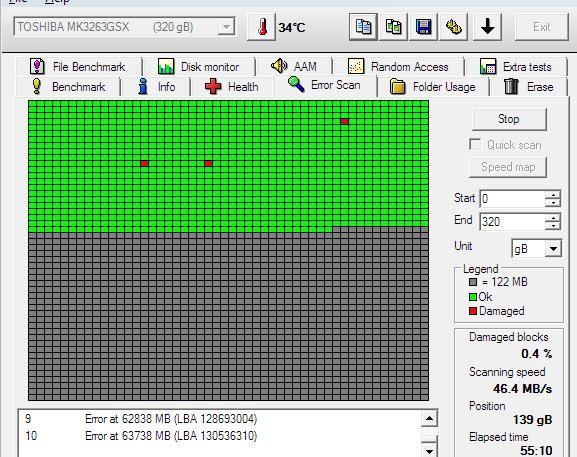This screenshot has height=457, width=577.
Task: Click the red Damaged legend swatch
Action: (x=473, y=311)
